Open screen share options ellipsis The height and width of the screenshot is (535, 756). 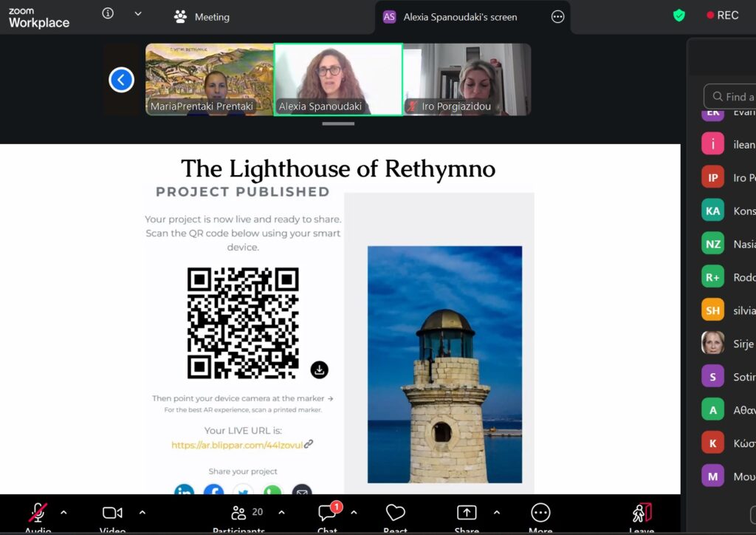coord(557,17)
